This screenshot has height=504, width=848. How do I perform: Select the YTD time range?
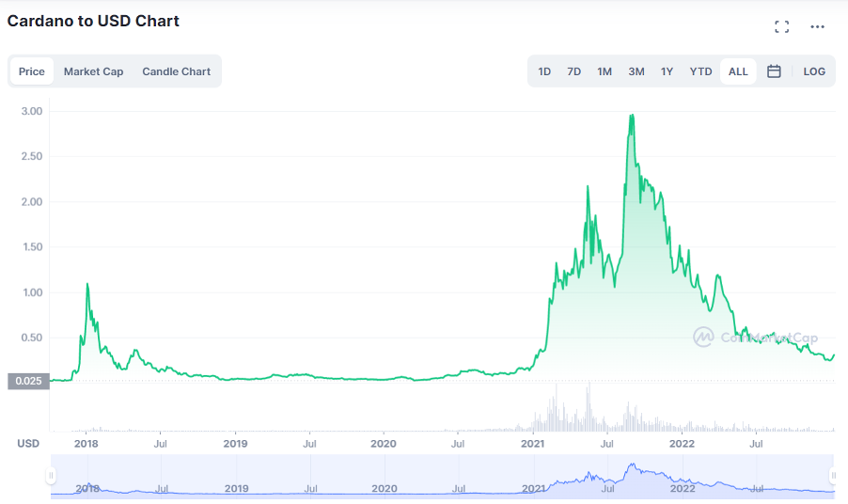click(701, 71)
